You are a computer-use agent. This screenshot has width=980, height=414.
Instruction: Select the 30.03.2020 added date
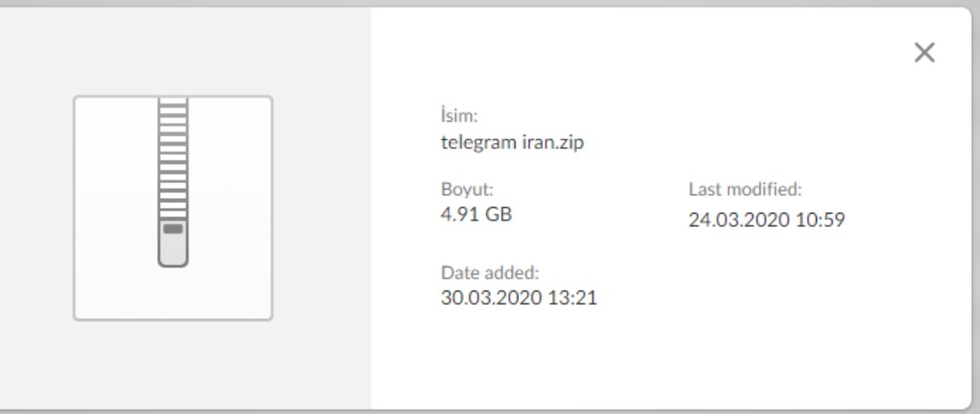pos(490,297)
